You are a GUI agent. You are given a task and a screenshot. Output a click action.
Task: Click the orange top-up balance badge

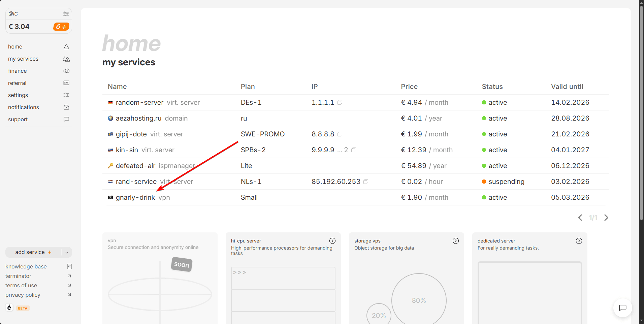point(61,27)
